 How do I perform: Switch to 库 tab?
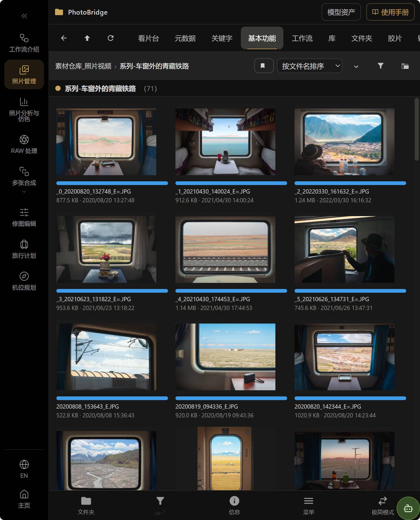click(332, 38)
